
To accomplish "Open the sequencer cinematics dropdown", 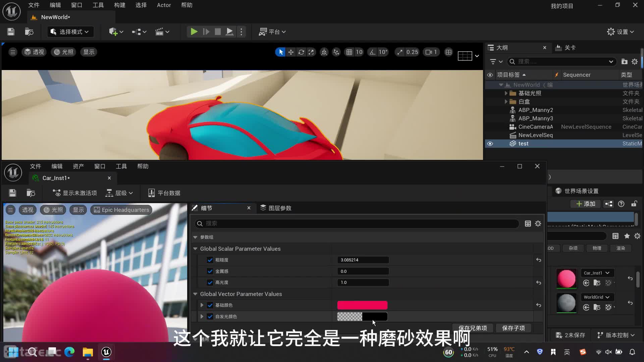I will [162, 32].
